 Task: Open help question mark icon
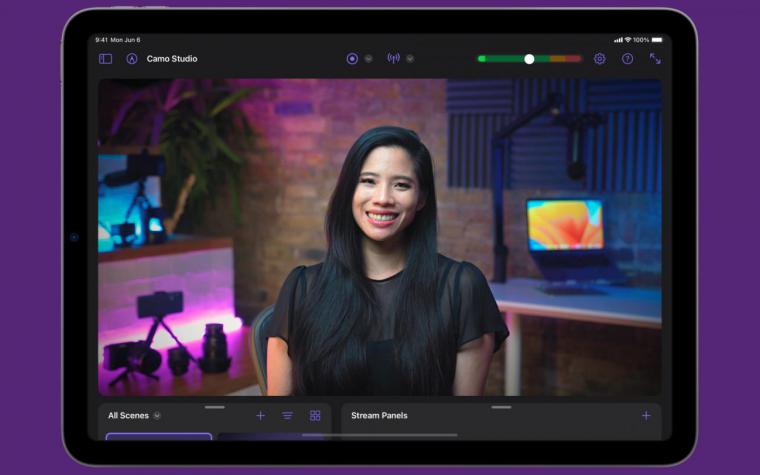point(627,59)
